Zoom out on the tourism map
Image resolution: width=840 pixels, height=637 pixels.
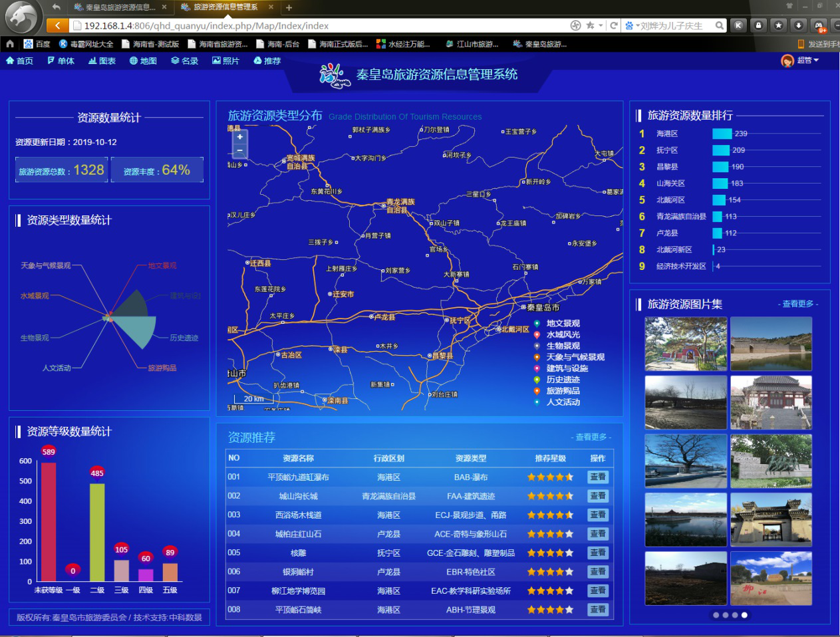coord(239,151)
